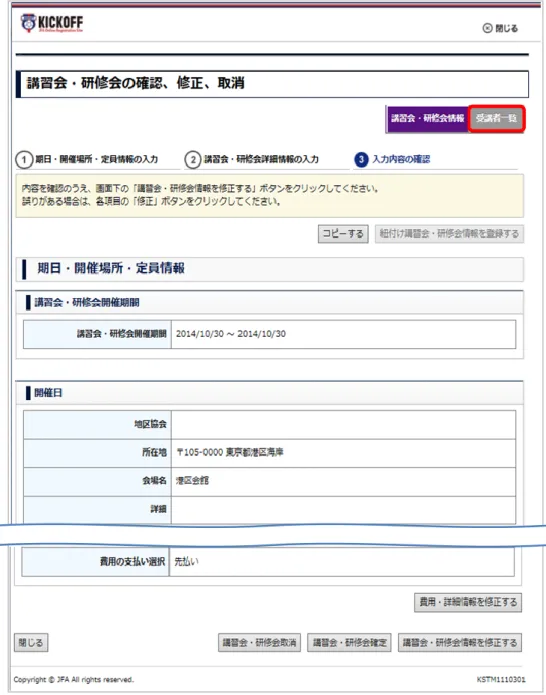
Task: Click the Copyright JFA footer text
Action: (74, 680)
